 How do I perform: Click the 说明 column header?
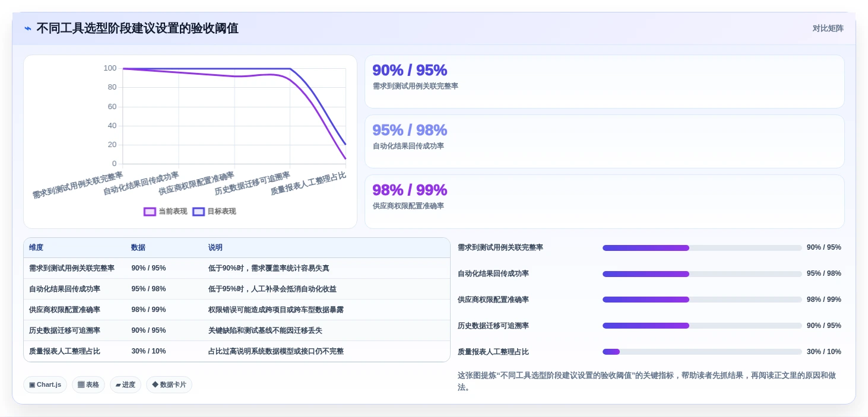point(216,247)
